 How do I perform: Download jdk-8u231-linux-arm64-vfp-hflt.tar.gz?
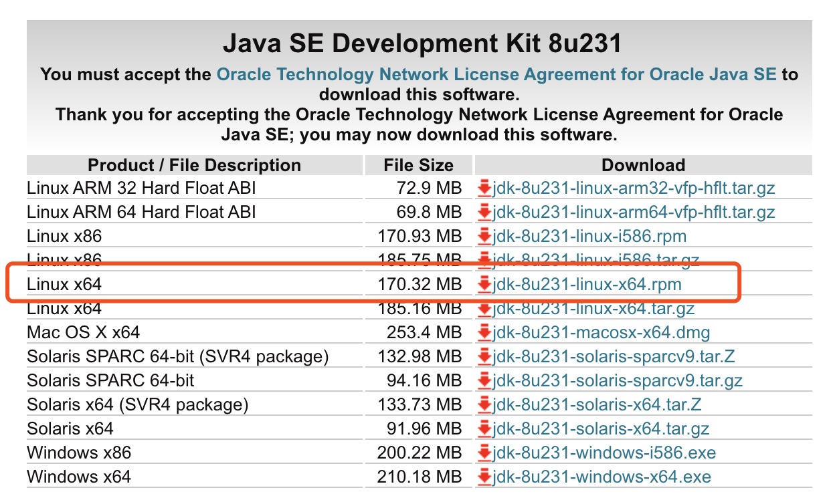tap(634, 213)
